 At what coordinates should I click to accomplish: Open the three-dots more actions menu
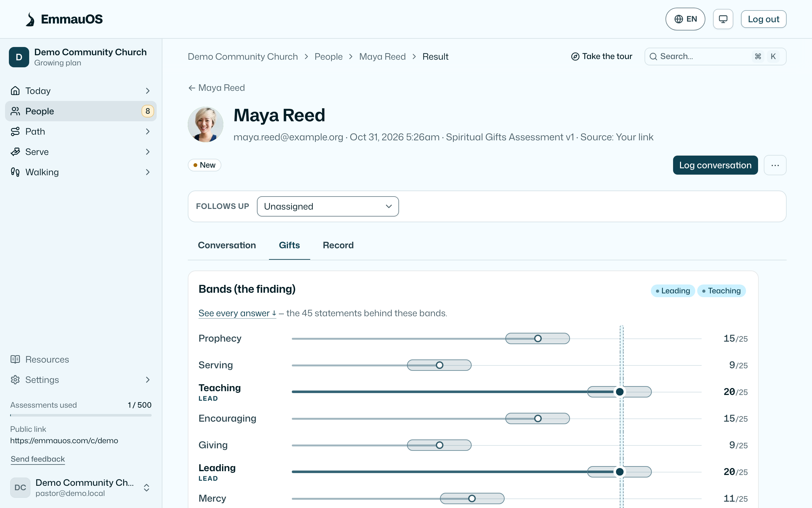[775, 165]
